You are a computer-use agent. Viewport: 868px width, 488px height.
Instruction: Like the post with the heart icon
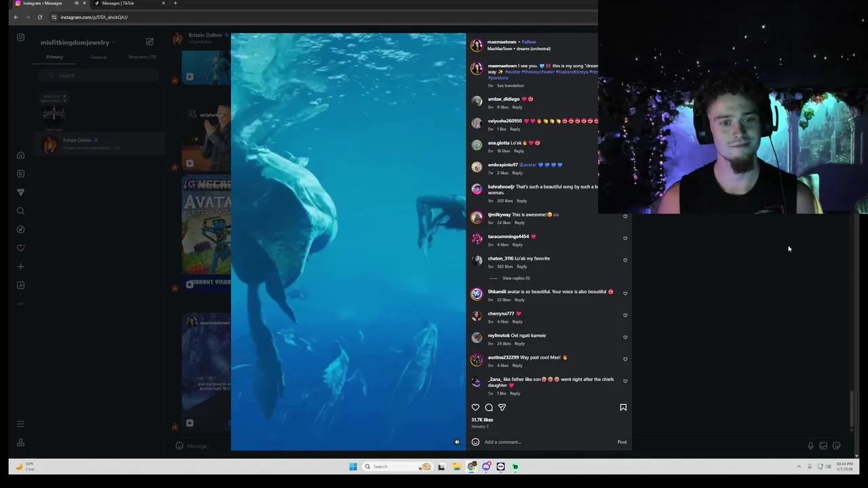pyautogui.click(x=475, y=407)
